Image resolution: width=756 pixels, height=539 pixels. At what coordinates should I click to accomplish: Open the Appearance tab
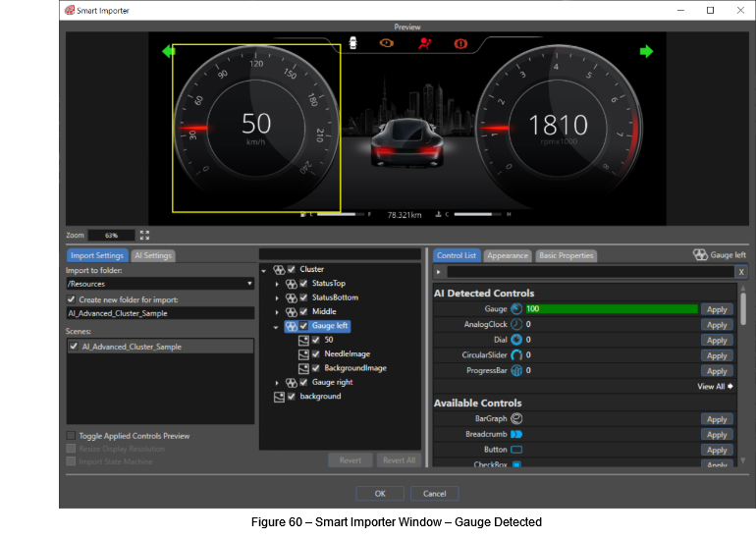[508, 255]
